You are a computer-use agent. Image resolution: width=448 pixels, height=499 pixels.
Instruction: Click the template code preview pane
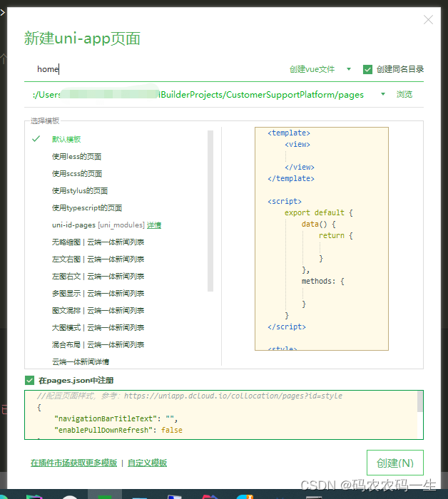click(x=322, y=239)
